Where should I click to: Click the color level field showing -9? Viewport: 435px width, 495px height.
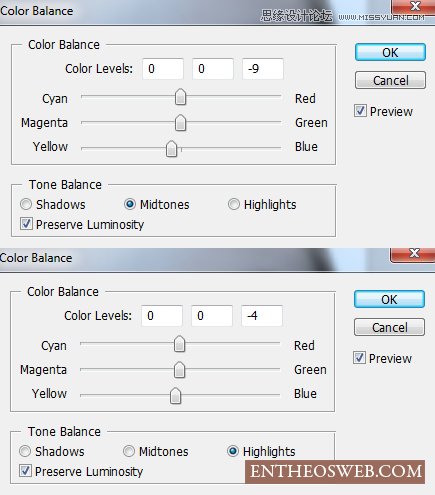pos(263,69)
